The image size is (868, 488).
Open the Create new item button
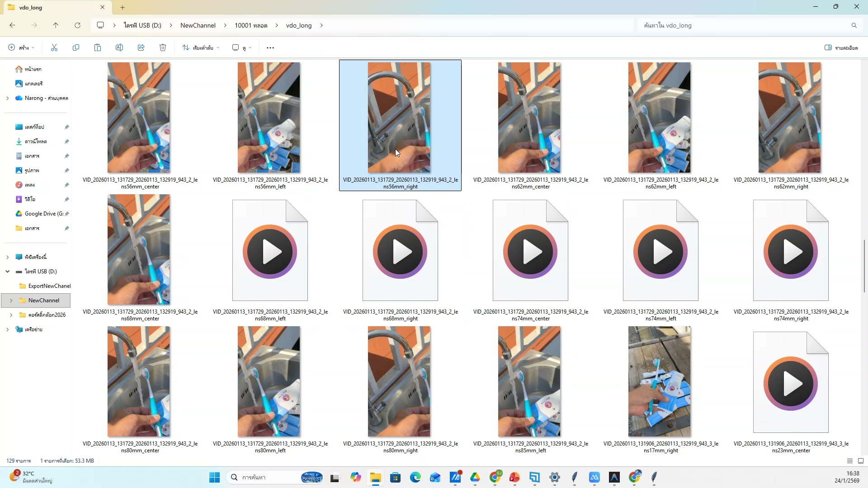point(21,47)
